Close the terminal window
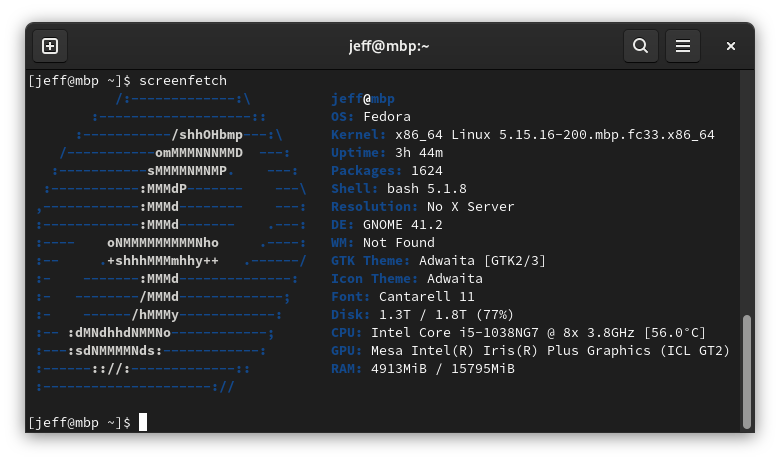Image resolution: width=780 pixels, height=461 pixels. point(730,46)
